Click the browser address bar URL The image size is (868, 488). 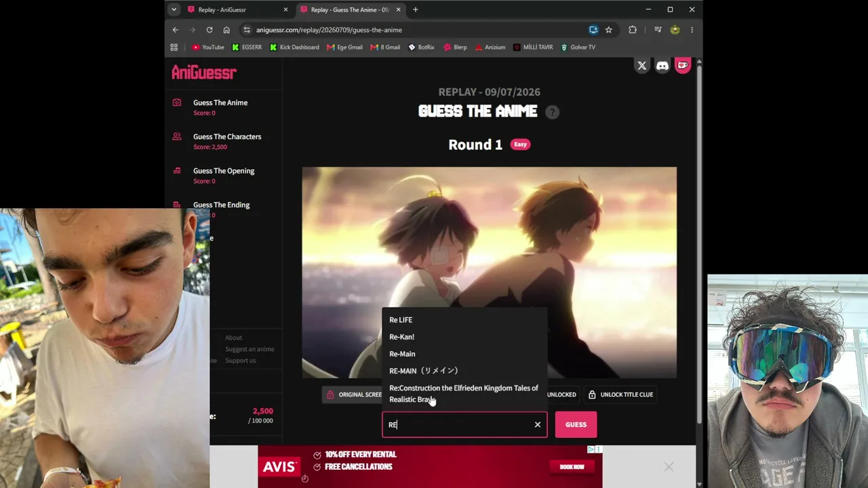coord(329,30)
